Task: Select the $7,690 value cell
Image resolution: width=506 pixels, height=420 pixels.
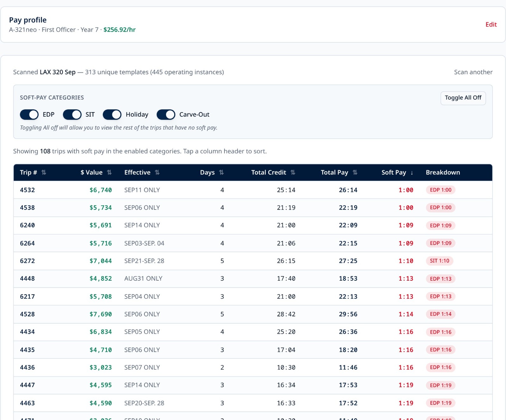Action: click(101, 314)
